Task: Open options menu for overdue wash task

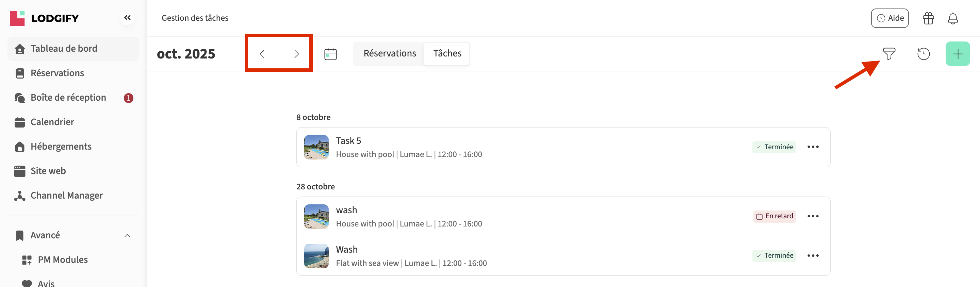Action: (x=813, y=216)
